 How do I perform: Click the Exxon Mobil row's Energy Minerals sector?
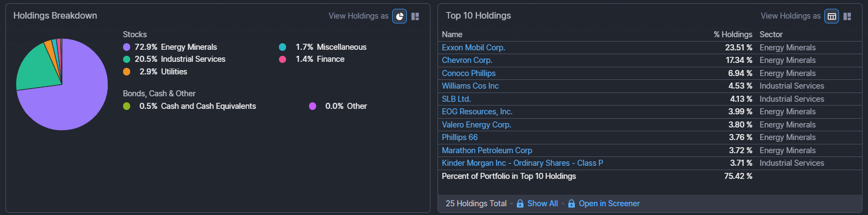point(788,48)
